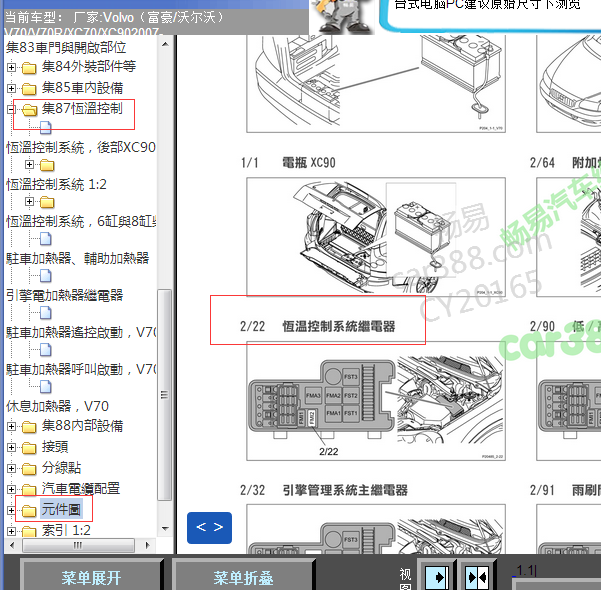Open 駐車加熱器呼叫啟動 entry
601x590 pixels.
[x=80, y=370]
